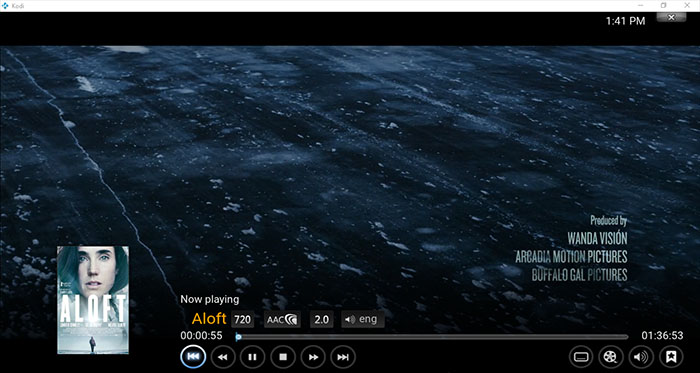The width and height of the screenshot is (700, 373).
Task: Skip to next item button
Action: click(343, 357)
